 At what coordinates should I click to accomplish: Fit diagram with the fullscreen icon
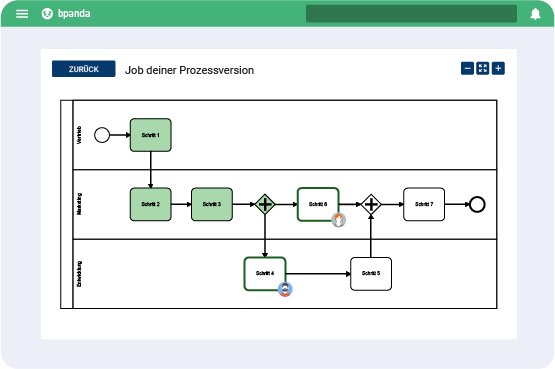pyautogui.click(x=483, y=68)
